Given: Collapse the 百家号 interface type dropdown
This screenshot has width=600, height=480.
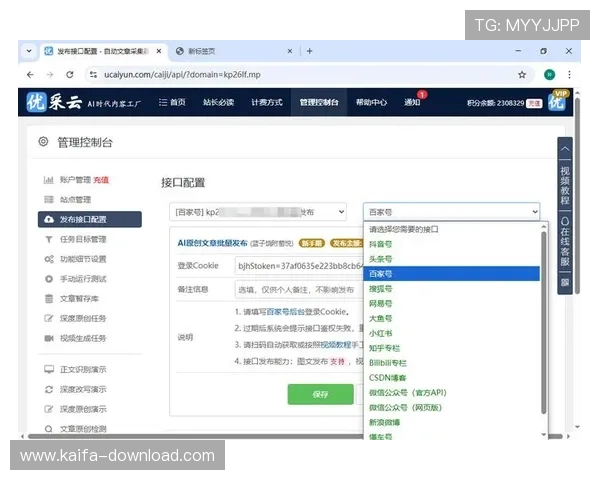Looking at the screenshot, I should tap(452, 212).
